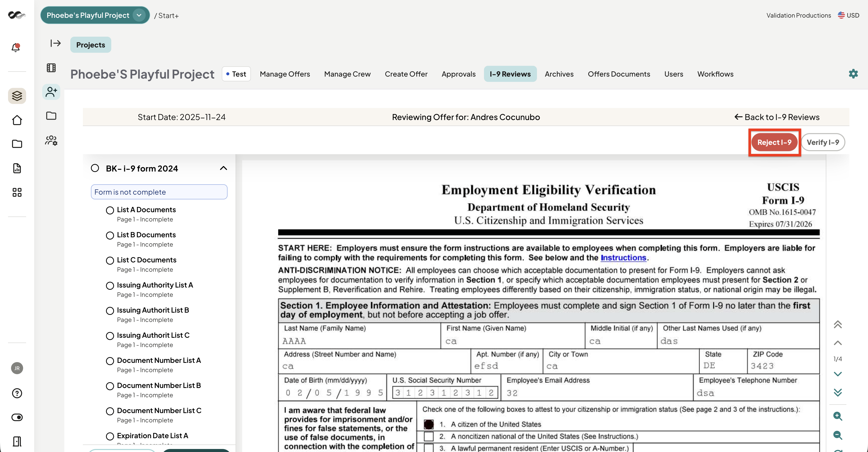Click the Projects button
This screenshot has height=452, width=868.
coord(91,45)
